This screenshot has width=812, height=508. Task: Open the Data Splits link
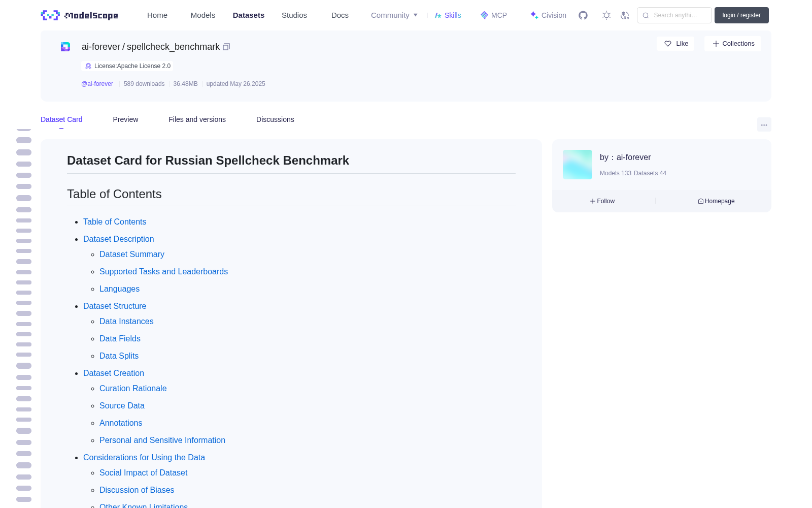(119, 356)
